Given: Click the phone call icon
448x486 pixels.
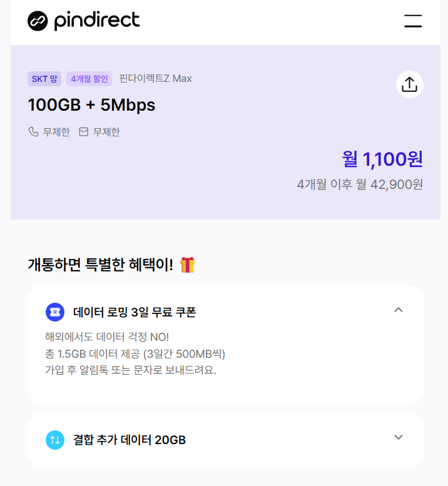Looking at the screenshot, I should tap(33, 132).
